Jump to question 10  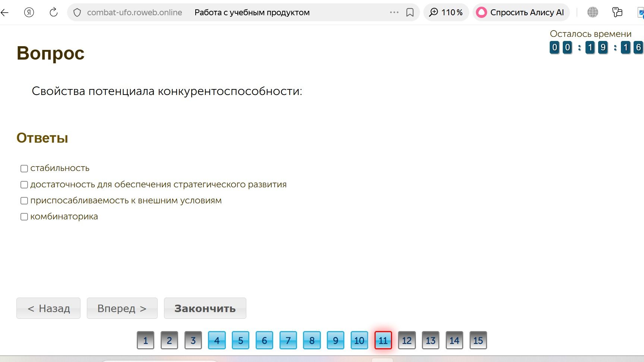[359, 340]
